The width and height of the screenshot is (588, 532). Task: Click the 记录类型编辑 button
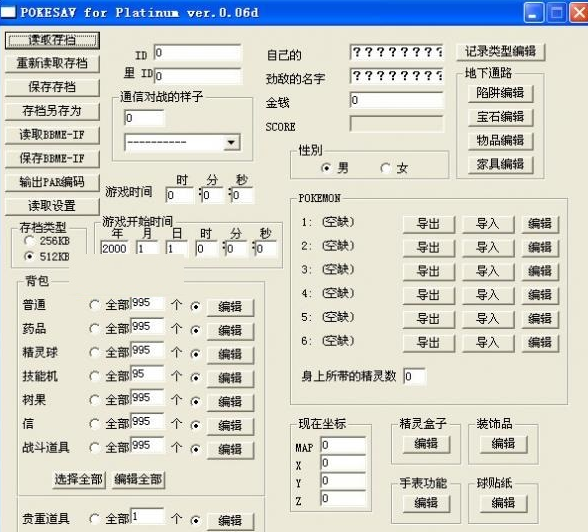tap(500, 52)
